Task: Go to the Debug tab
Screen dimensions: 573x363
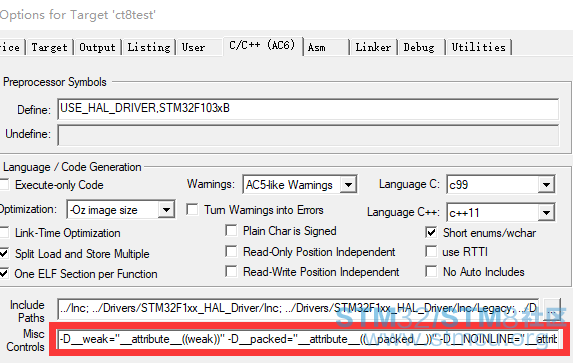Action: (x=419, y=47)
